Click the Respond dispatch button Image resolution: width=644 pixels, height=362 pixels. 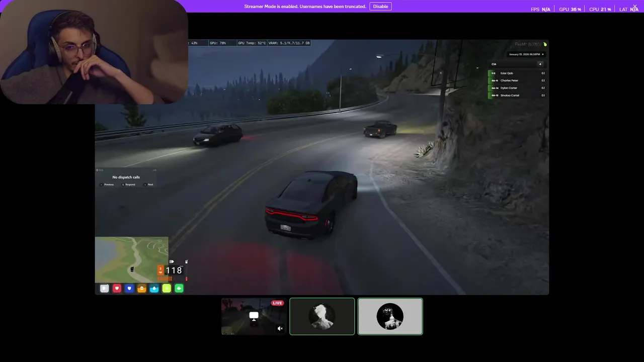coord(129,185)
